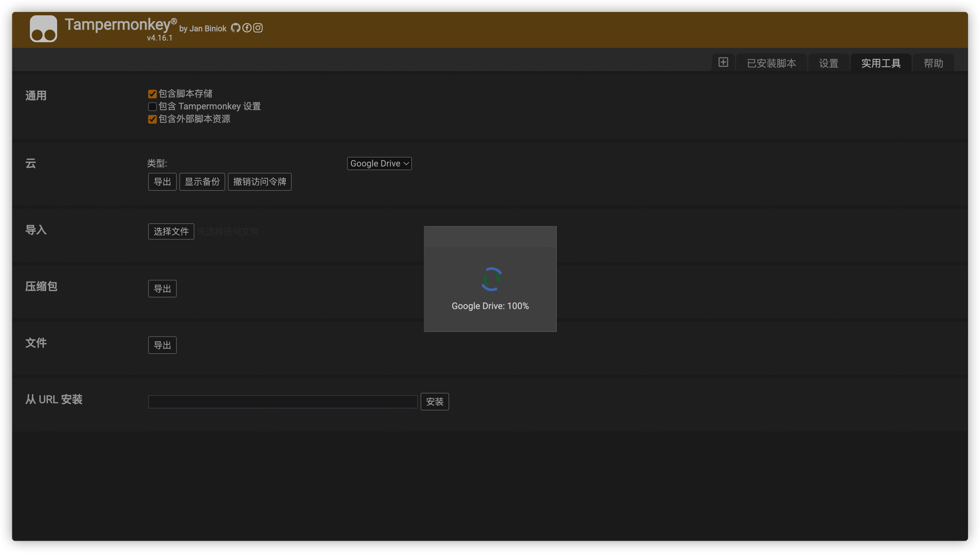Focus the install-from-URL input field
Screen dimensions: 980x553
click(x=283, y=401)
